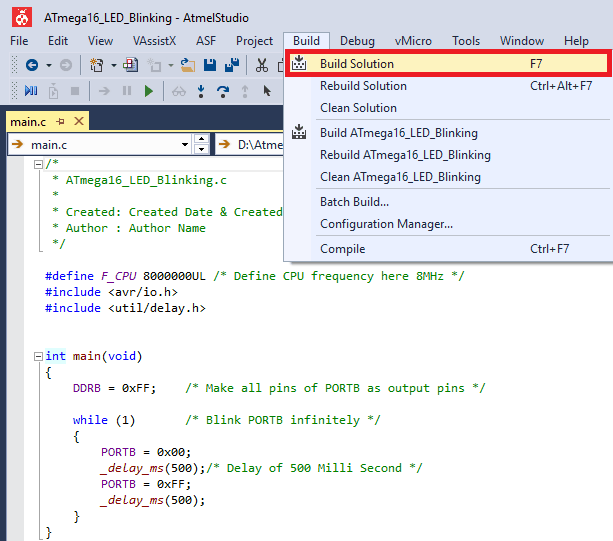Click the QuickWatch glasses icon

pos(179,92)
